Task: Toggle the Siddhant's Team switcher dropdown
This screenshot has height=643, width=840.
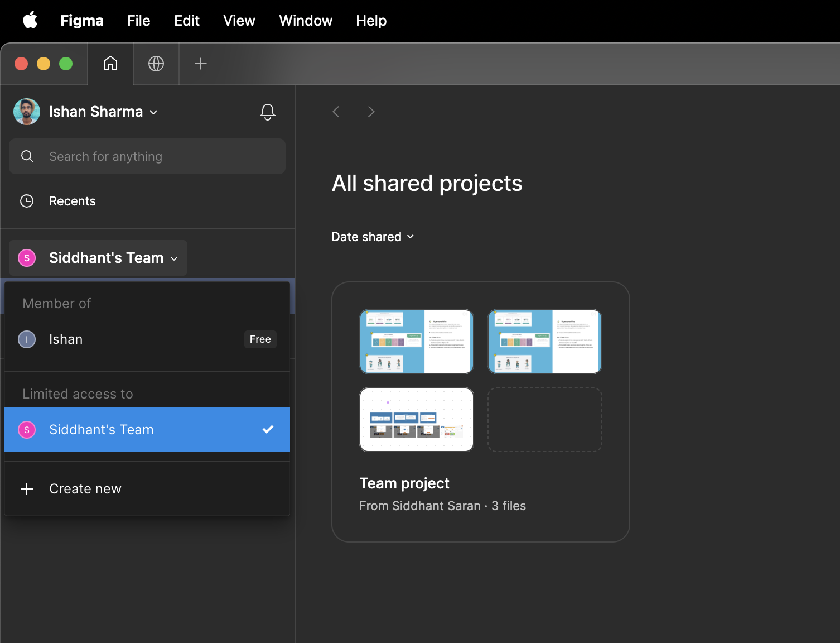Action: click(98, 258)
